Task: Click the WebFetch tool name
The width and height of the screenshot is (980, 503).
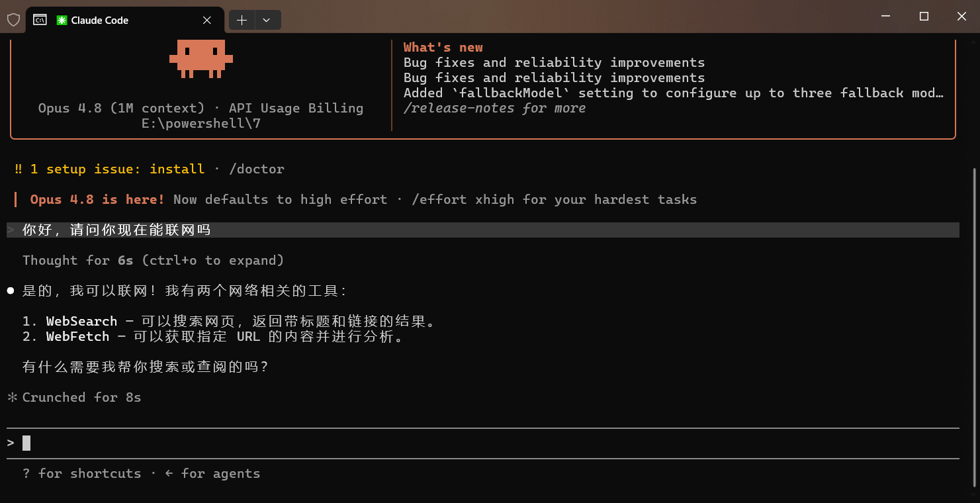Action: pos(77,336)
